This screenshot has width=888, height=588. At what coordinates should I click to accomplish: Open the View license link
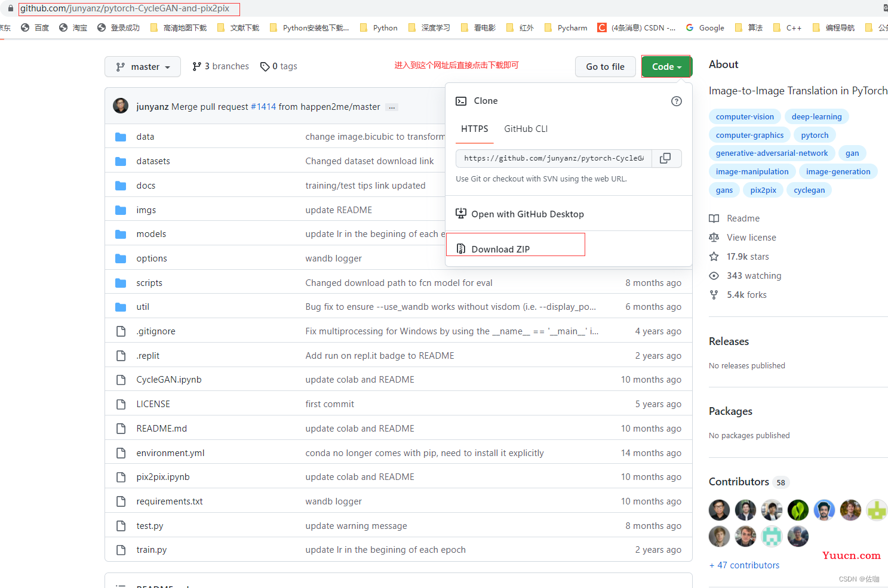(751, 238)
